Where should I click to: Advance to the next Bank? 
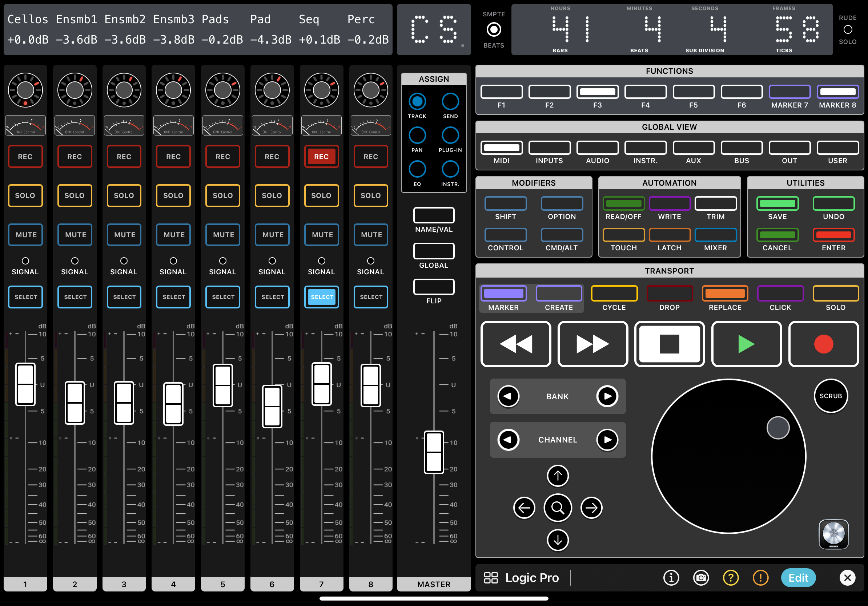coord(607,396)
